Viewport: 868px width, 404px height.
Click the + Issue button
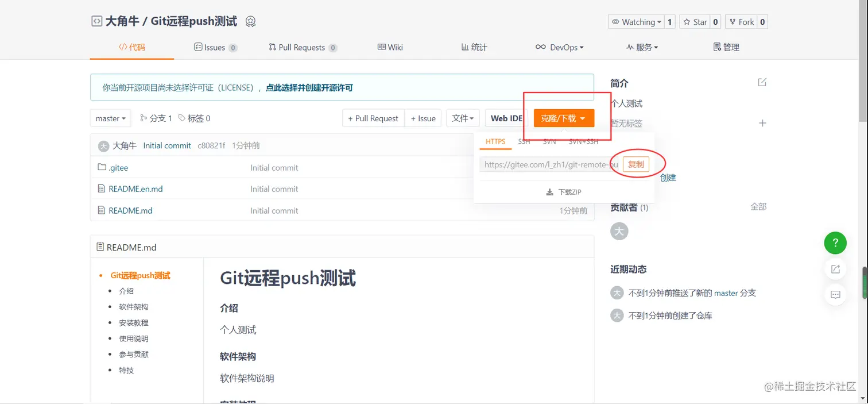[423, 118]
